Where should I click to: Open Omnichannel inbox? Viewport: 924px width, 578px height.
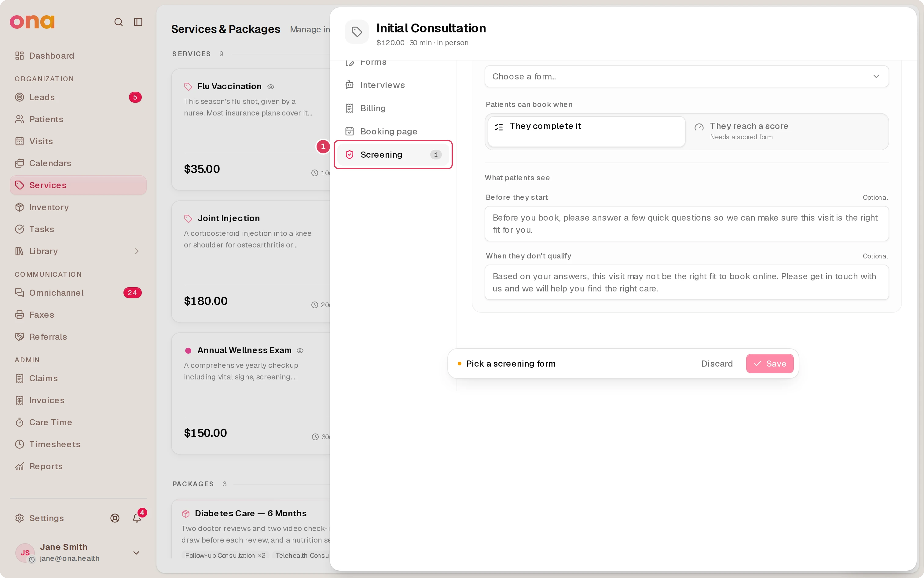coord(78,293)
